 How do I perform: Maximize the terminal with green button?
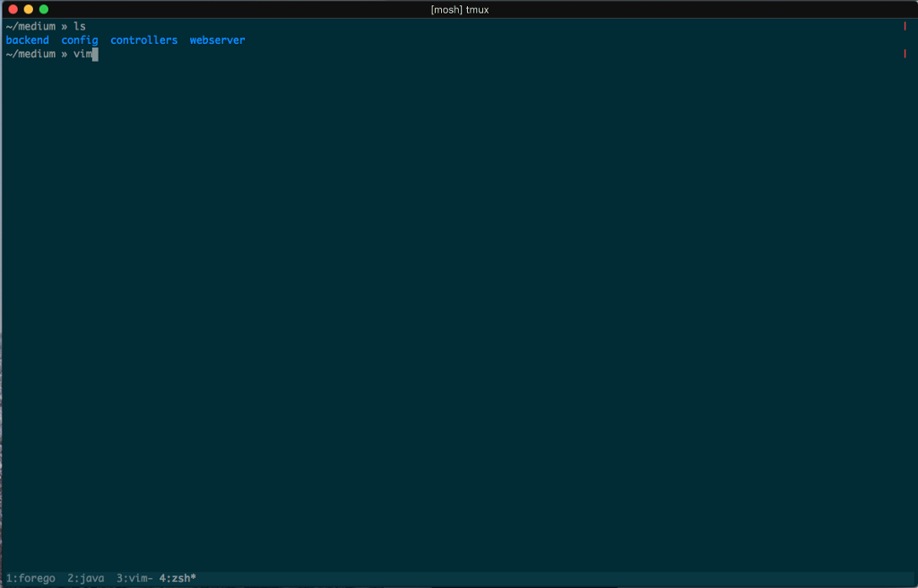[x=43, y=9]
